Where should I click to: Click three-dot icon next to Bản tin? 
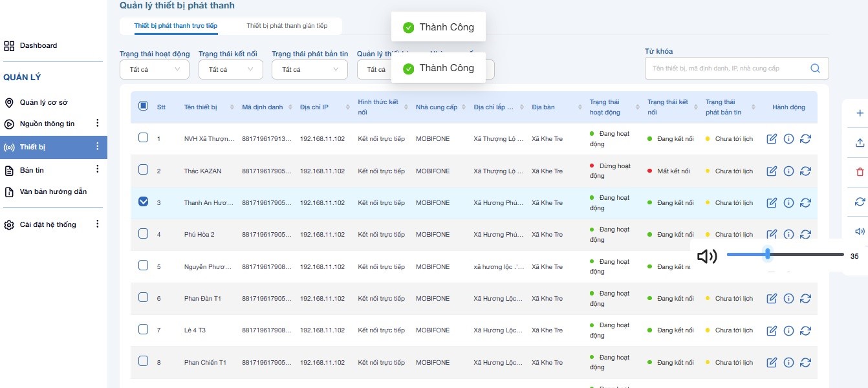click(98, 169)
